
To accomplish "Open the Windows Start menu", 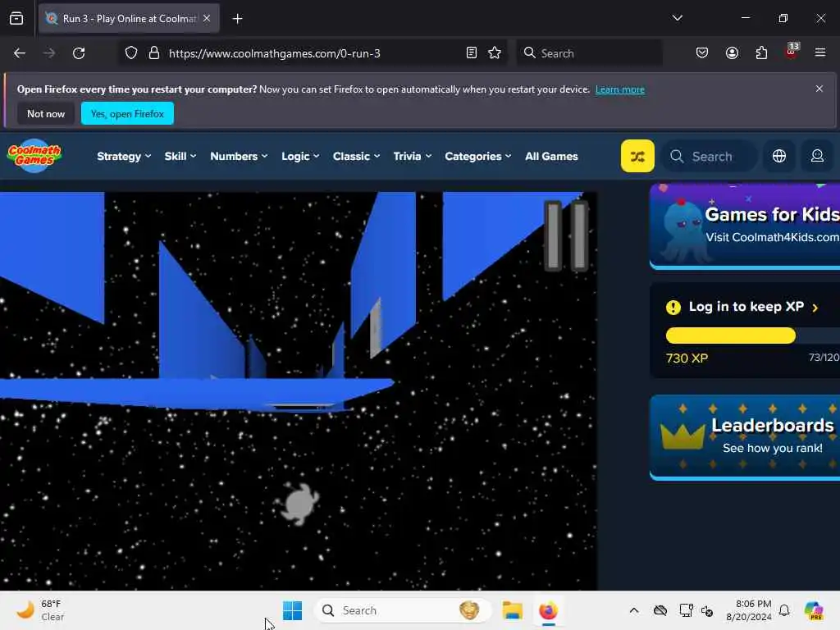I will pos(293,610).
